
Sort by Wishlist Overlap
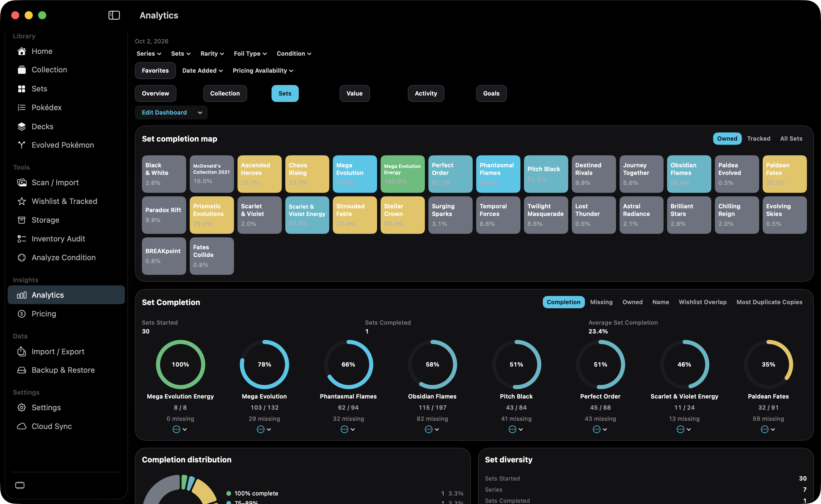(x=702, y=302)
